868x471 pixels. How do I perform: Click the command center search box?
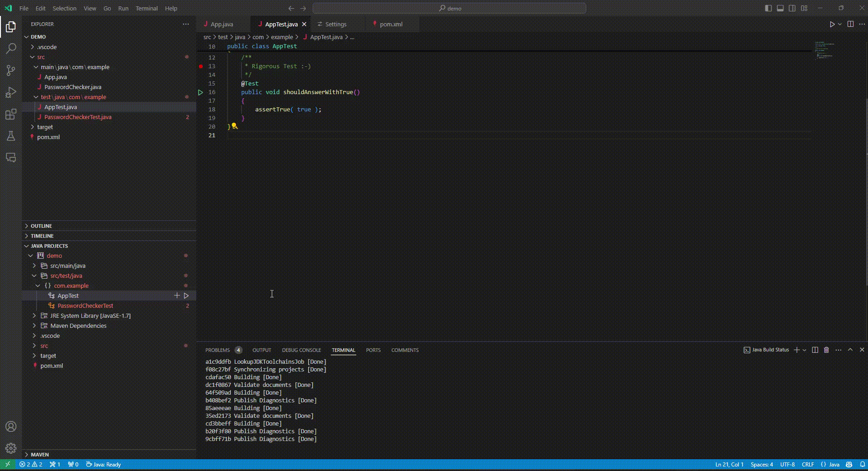pos(449,8)
